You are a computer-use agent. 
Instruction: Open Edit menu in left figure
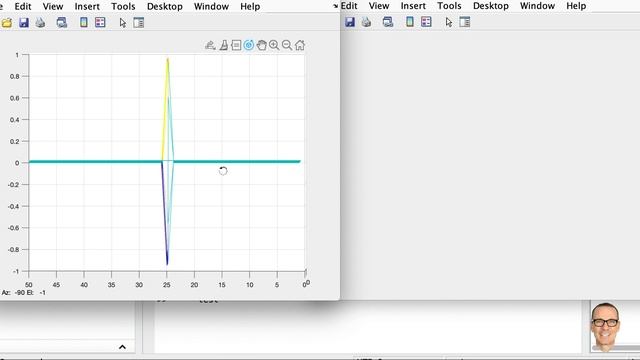(23, 7)
